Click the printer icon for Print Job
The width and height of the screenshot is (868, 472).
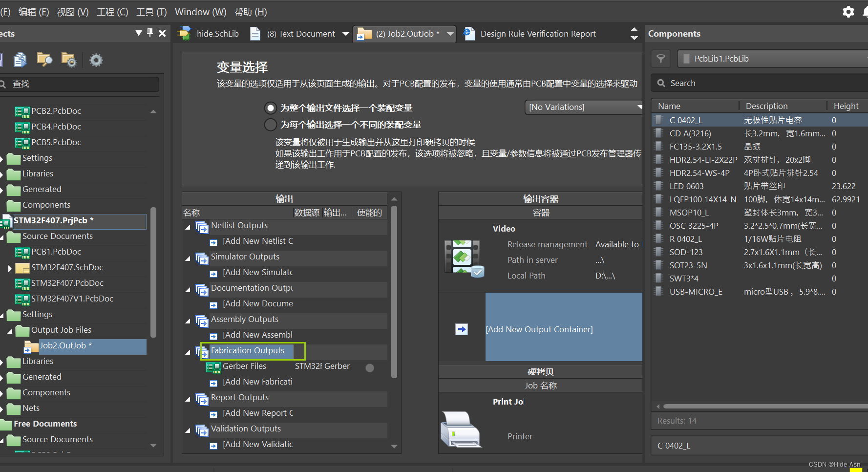[x=461, y=429]
